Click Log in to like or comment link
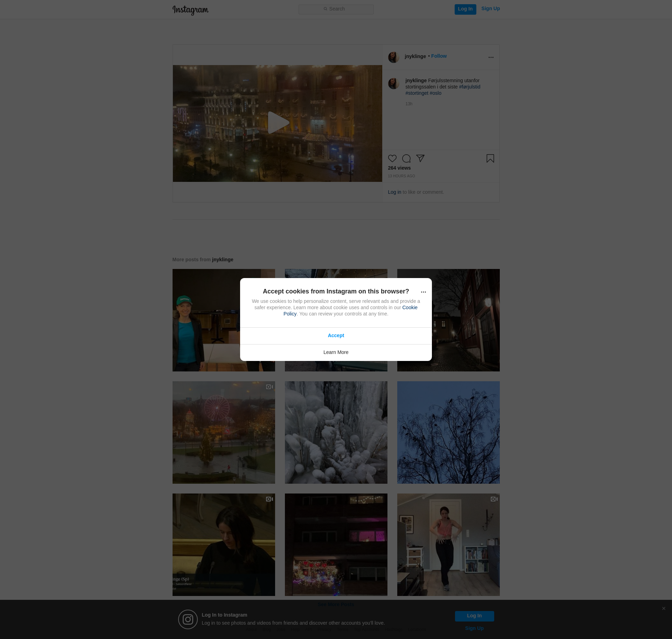The width and height of the screenshot is (672, 639). pos(394,192)
